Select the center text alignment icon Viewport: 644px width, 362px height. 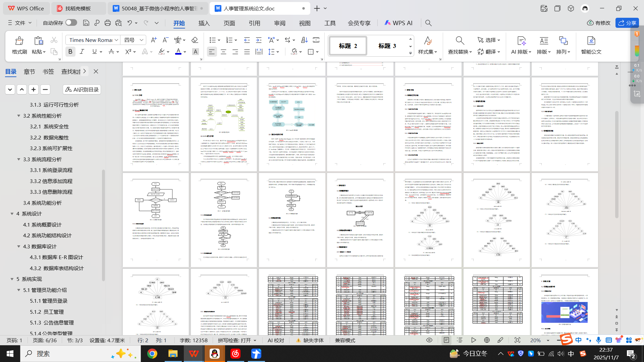pyautogui.click(x=223, y=52)
